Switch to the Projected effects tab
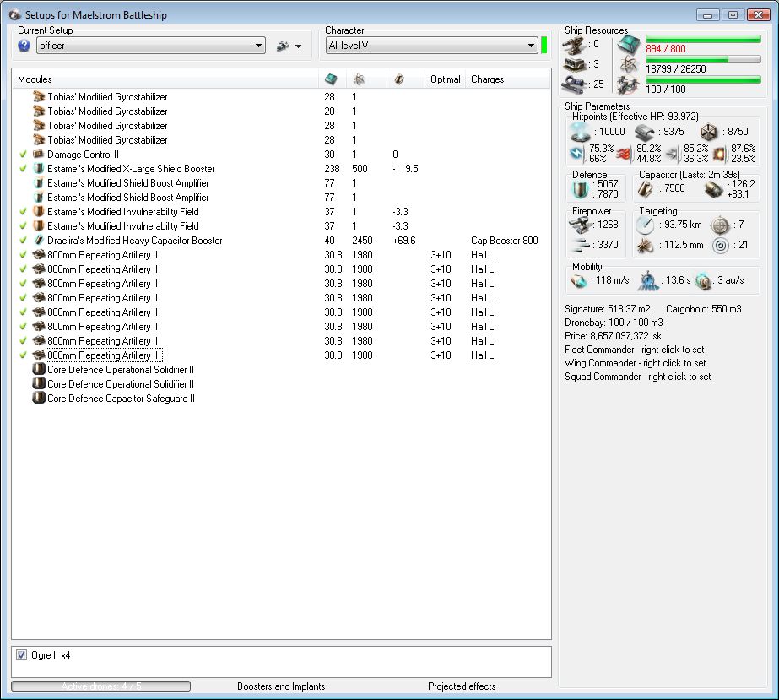 point(462,686)
